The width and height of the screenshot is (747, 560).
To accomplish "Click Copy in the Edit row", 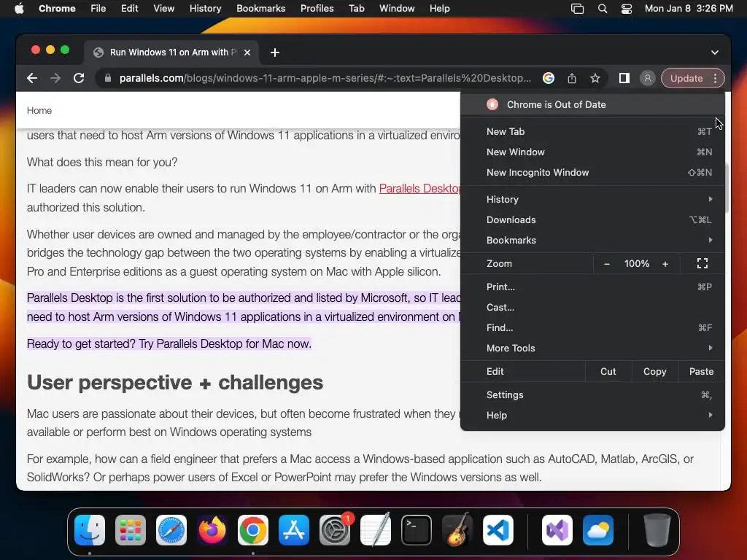I will click(x=654, y=371).
